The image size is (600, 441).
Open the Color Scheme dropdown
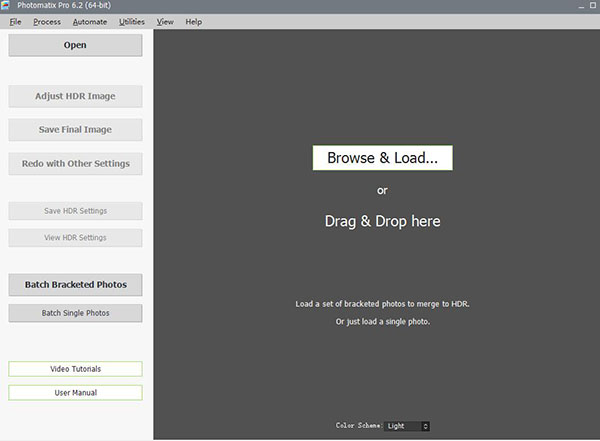point(407,426)
